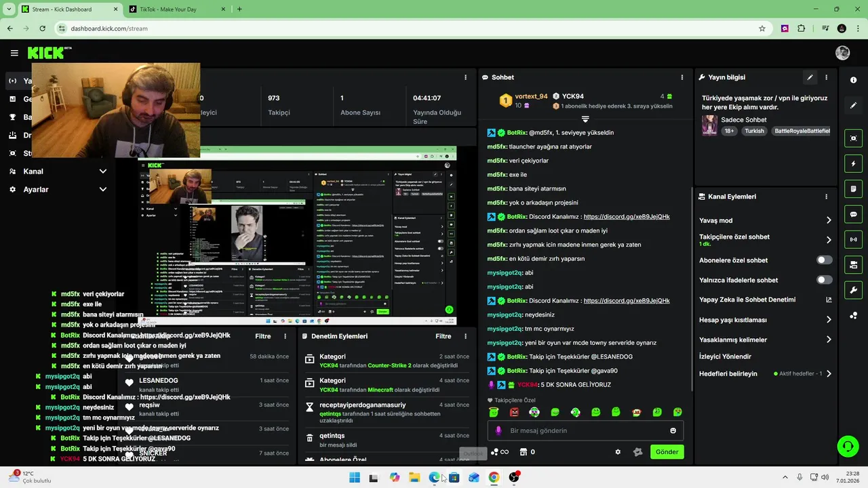Click the Gönder send button
The image size is (868, 488).
(x=667, y=452)
